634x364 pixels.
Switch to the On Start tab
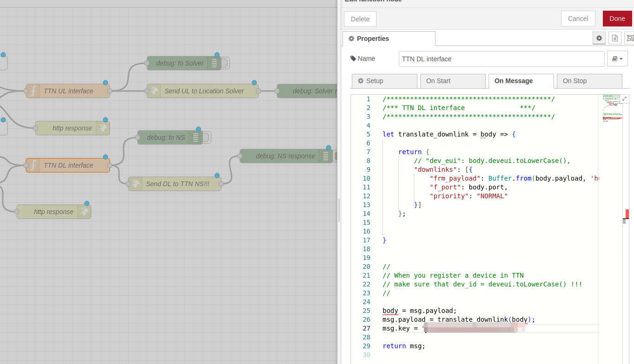tap(453, 81)
